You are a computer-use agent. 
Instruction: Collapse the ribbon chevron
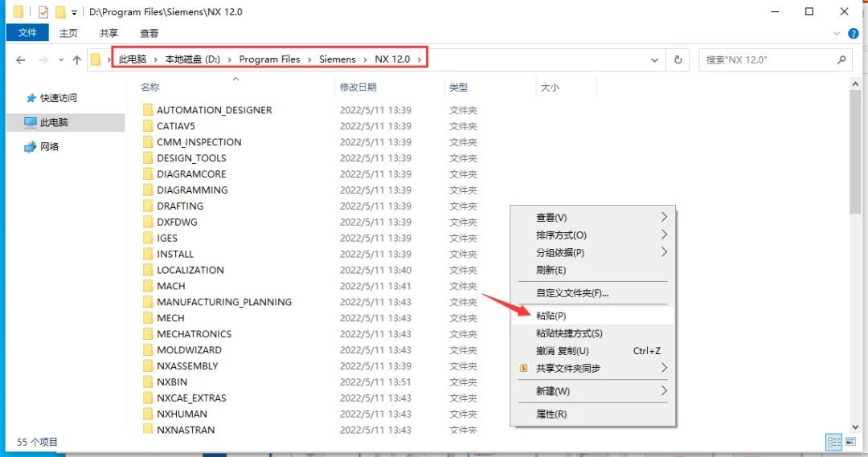pyautogui.click(x=837, y=33)
